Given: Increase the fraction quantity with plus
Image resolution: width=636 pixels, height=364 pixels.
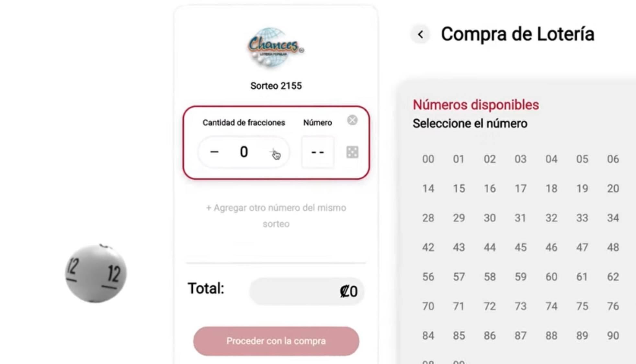Looking at the screenshot, I should 274,152.
